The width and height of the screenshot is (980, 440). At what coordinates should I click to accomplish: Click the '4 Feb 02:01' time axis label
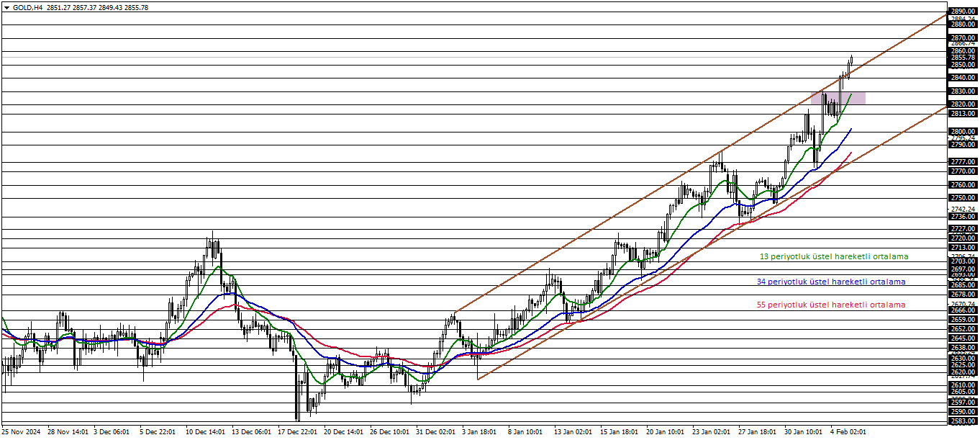click(x=848, y=432)
